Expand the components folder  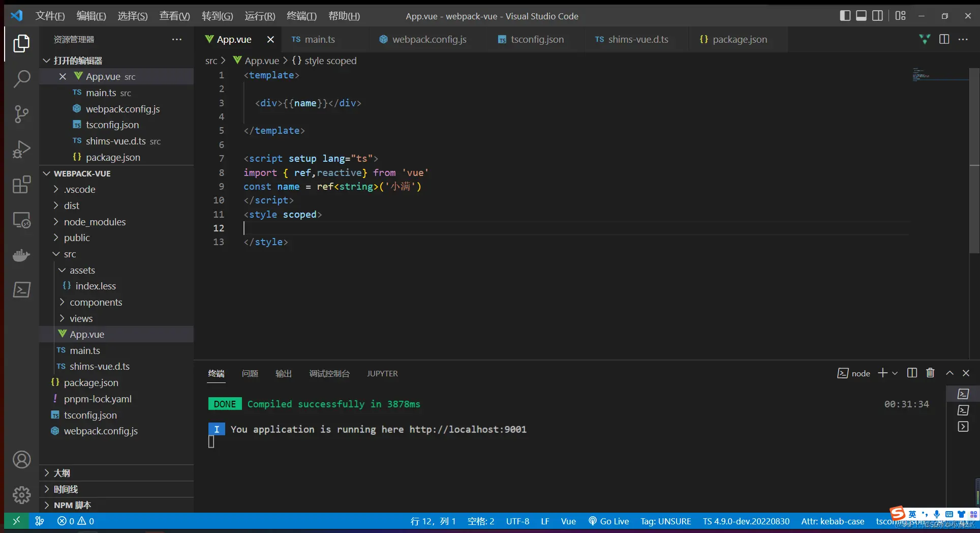pos(116,302)
